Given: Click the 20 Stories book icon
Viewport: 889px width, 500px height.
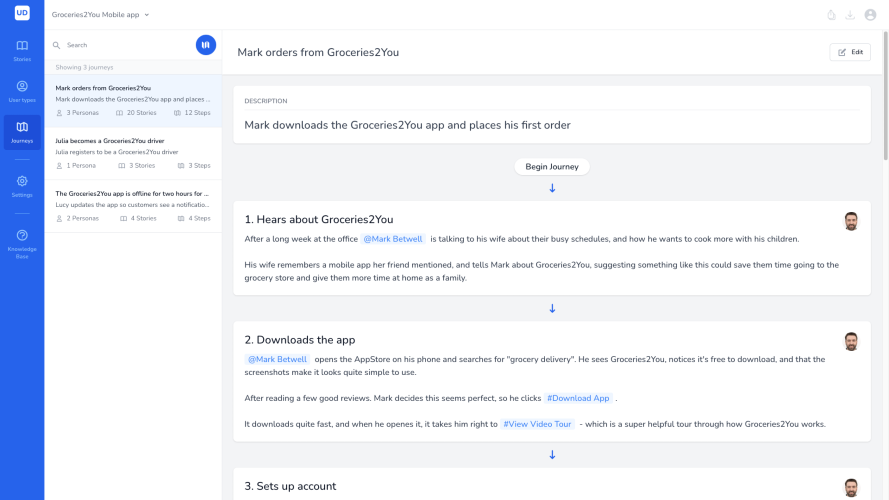Looking at the screenshot, I should (119, 113).
